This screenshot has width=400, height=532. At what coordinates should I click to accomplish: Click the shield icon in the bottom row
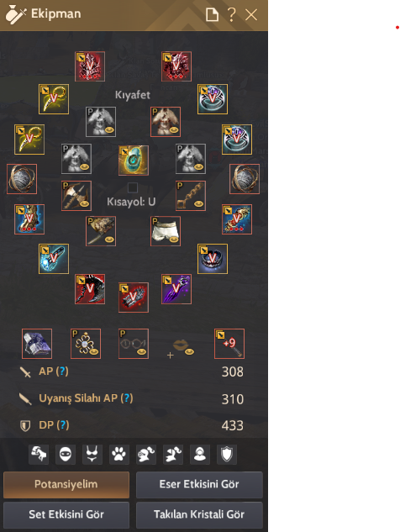[227, 454]
